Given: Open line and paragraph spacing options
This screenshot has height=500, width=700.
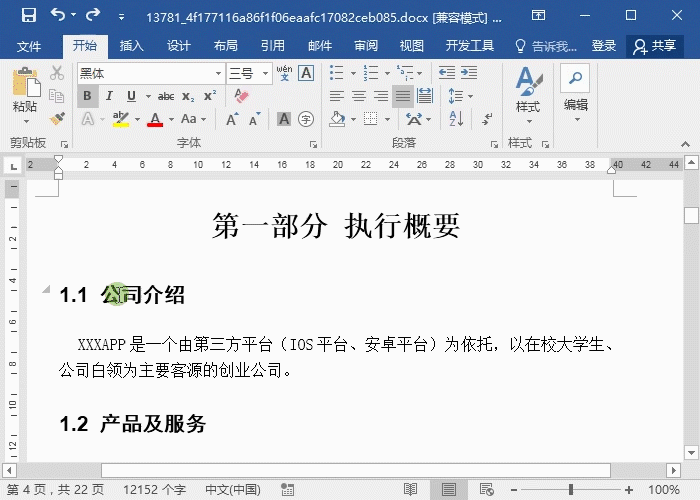Looking at the screenshot, I should [461, 96].
